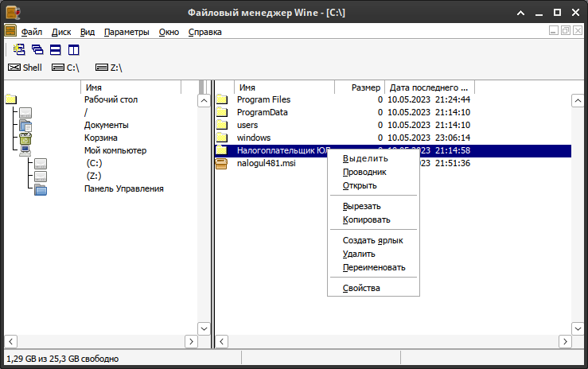
Task: Open the Параметры menu
Action: pyautogui.click(x=127, y=32)
